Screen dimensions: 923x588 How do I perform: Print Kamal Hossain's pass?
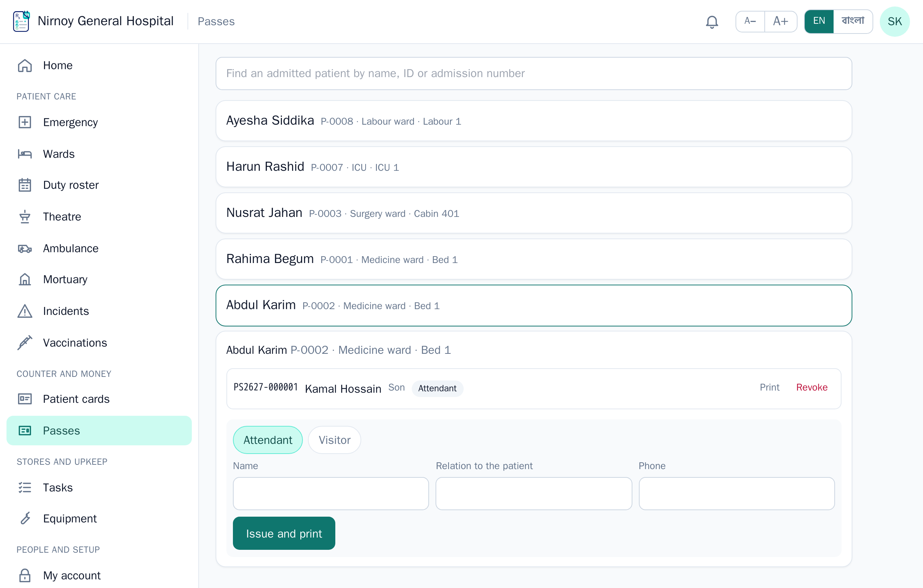coord(769,388)
